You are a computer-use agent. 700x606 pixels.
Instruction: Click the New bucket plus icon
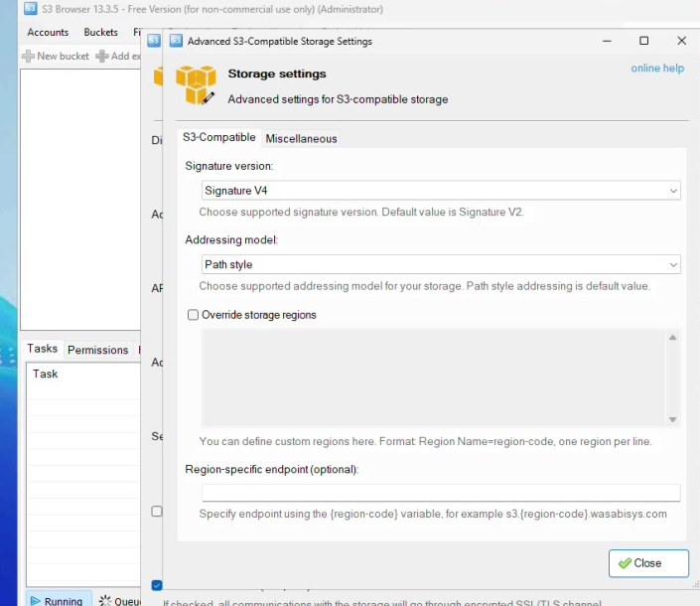pyautogui.click(x=28, y=56)
